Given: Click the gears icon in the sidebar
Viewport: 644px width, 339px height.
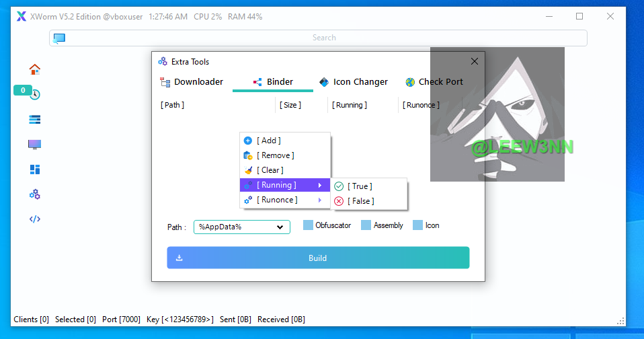Looking at the screenshot, I should click(35, 194).
